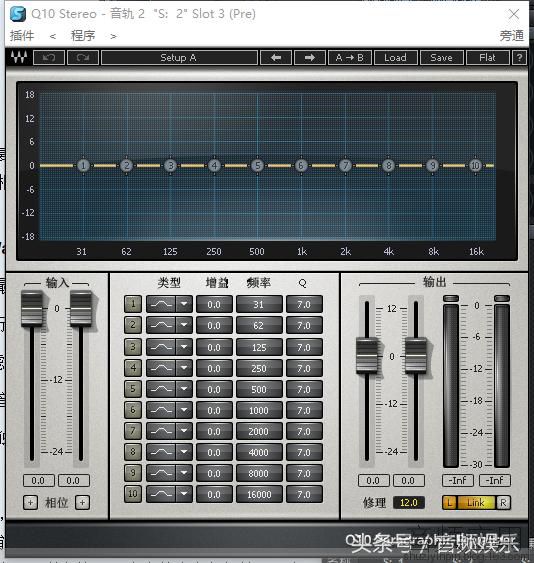Open filter type dropdown for band 6
This screenshot has width=534, height=563.
click(x=184, y=410)
